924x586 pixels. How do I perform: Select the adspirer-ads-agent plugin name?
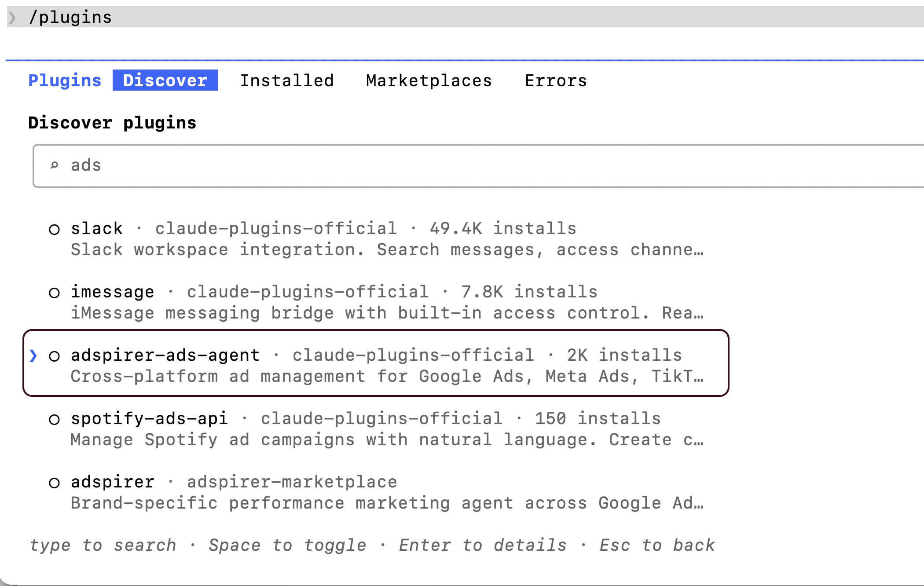pos(165,355)
